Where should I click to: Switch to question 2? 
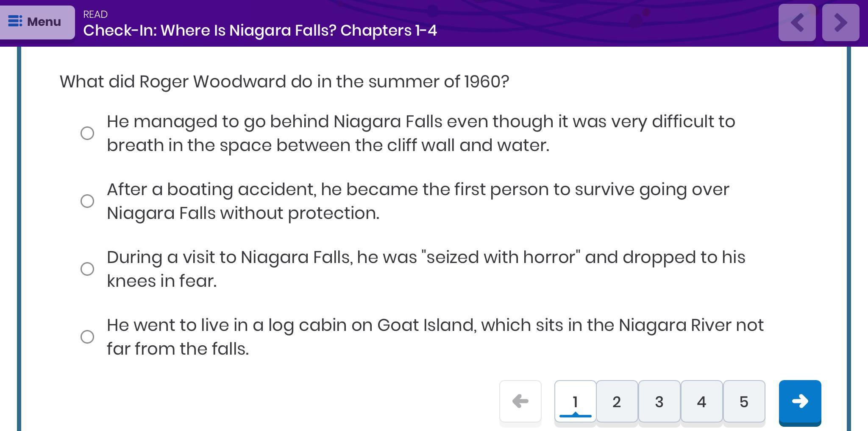point(617,401)
